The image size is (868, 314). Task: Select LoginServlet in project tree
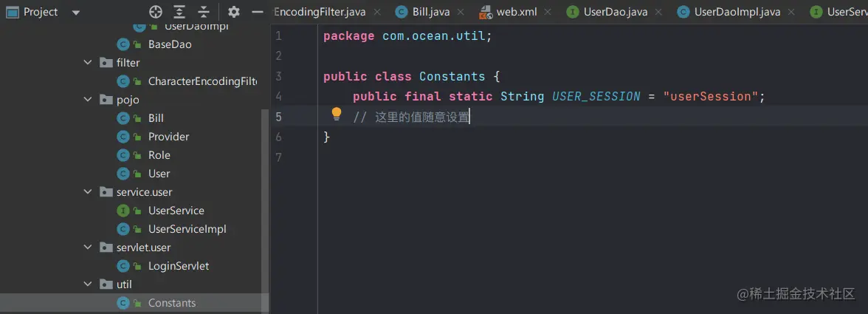tap(179, 266)
